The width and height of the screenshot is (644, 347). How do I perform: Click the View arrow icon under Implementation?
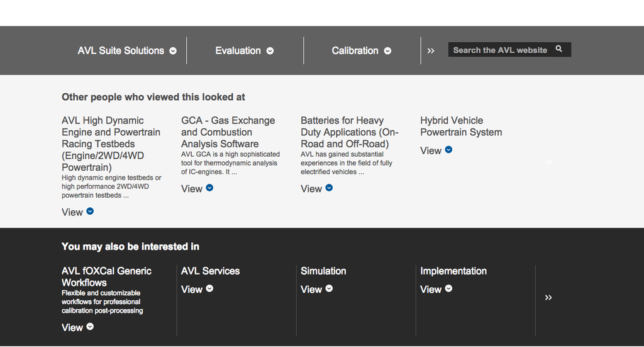point(448,288)
